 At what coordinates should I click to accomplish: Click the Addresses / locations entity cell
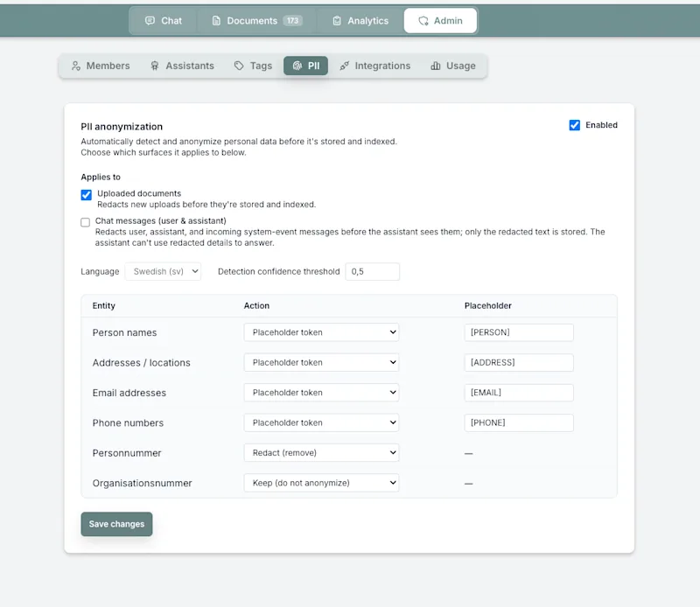click(142, 362)
